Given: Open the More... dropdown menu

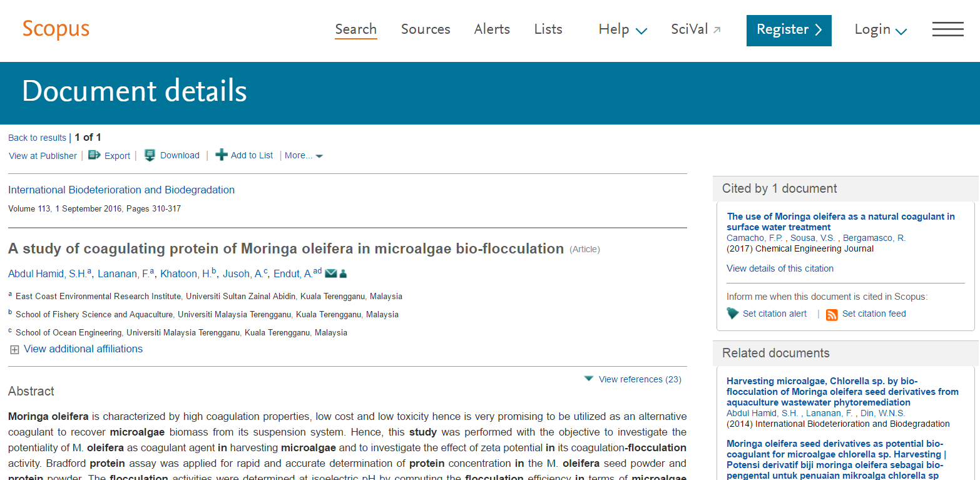Looking at the screenshot, I should 304,155.
